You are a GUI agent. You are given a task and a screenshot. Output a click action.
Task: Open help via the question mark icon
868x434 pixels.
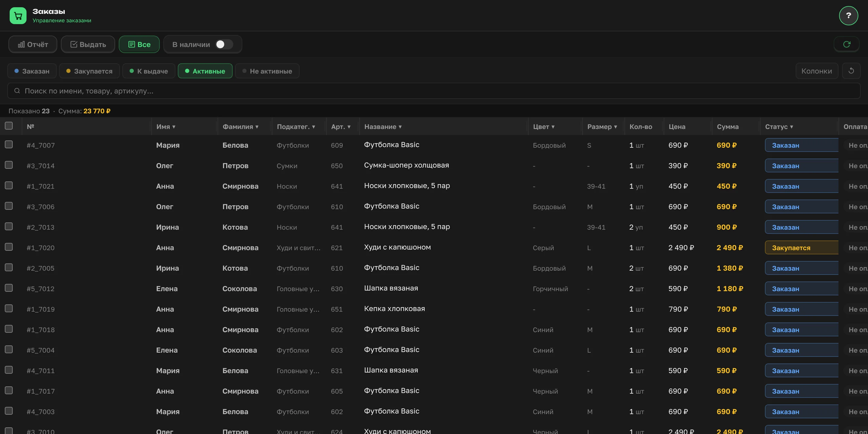(x=848, y=15)
